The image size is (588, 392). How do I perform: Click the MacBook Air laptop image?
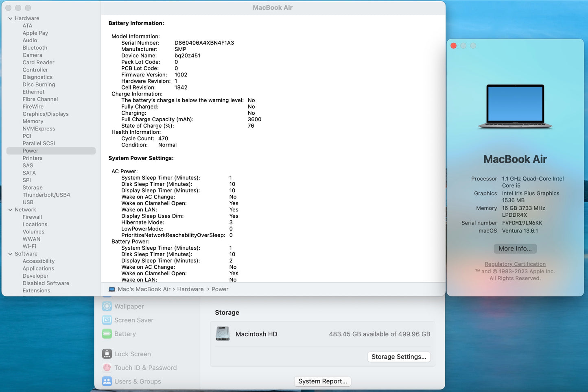coord(515,107)
